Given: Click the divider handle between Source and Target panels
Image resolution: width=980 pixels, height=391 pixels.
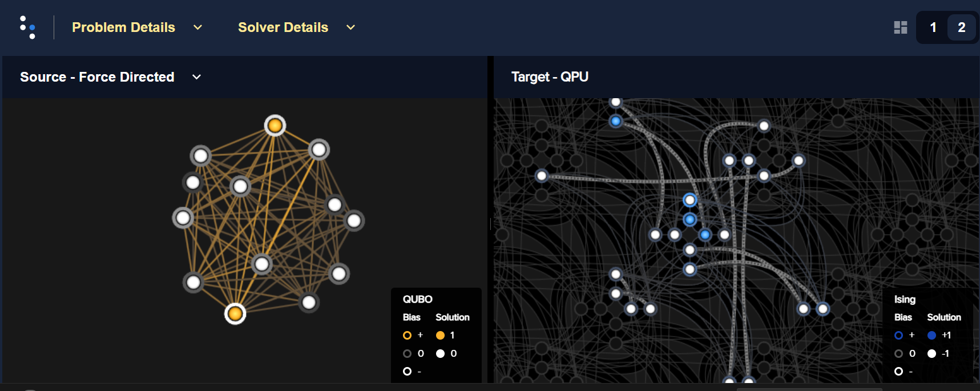Looking at the screenshot, I should tap(490, 224).
